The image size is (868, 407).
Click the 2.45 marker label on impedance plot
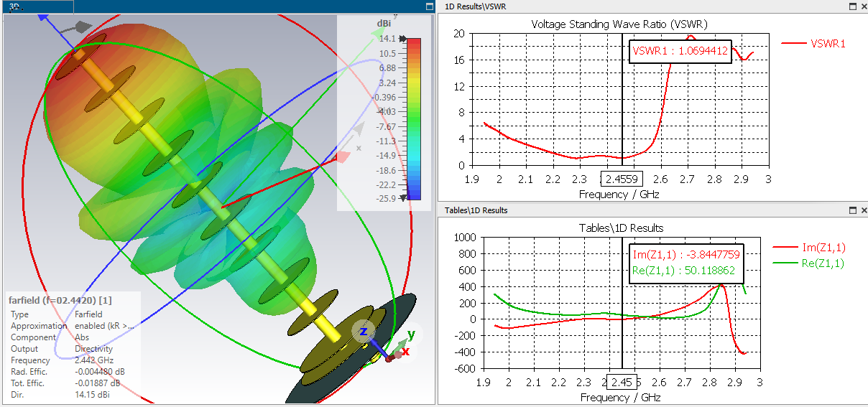[x=622, y=382]
